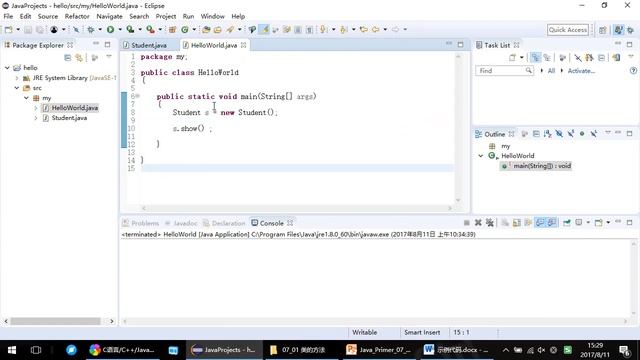This screenshot has width=640, height=360.
Task: Select main(String[]) in Outline view
Action: coord(542,166)
